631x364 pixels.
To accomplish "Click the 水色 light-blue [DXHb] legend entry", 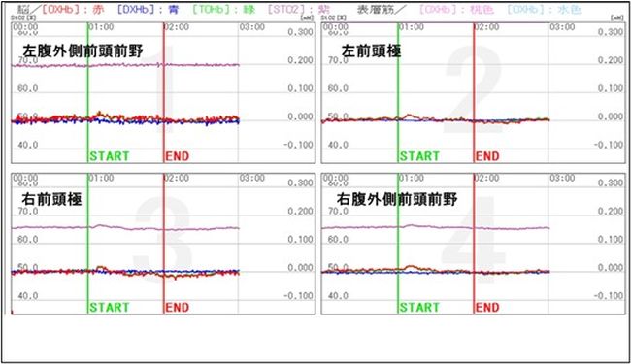I will coord(544,10).
